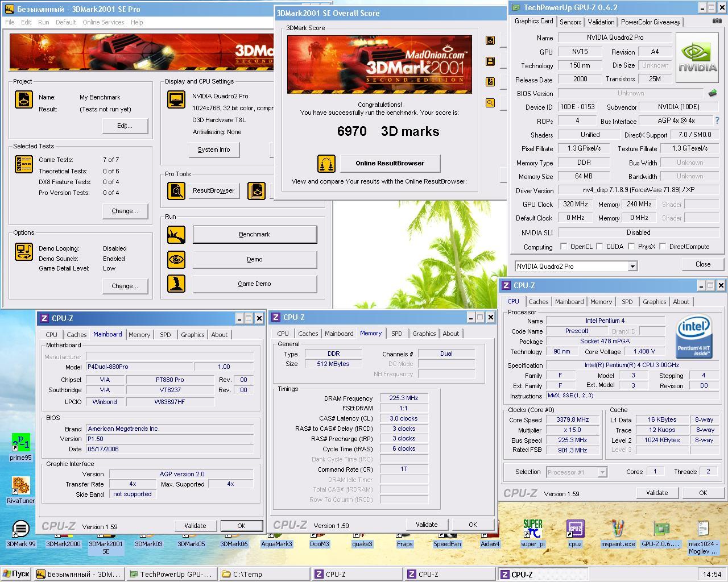Click the Project icon next to My Benchmark
The image size is (728, 582).
24,99
